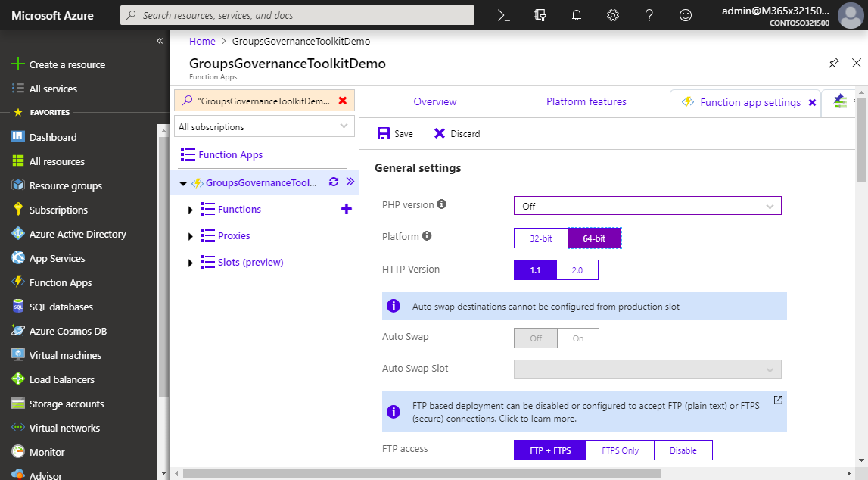The height and width of the screenshot is (480, 868).
Task: Open the All subscriptions dropdown
Action: point(264,126)
